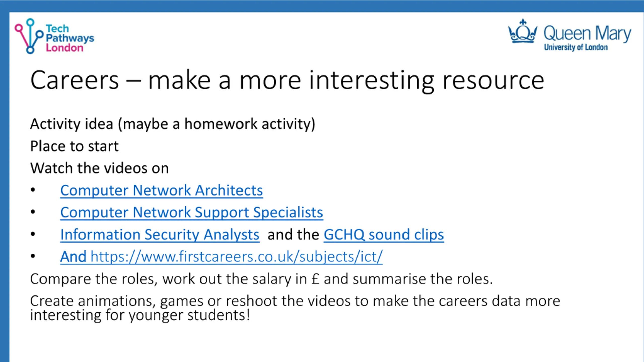644x362 pixels.
Task: Click the Tech Pathways London logo text
Action: (x=70, y=38)
